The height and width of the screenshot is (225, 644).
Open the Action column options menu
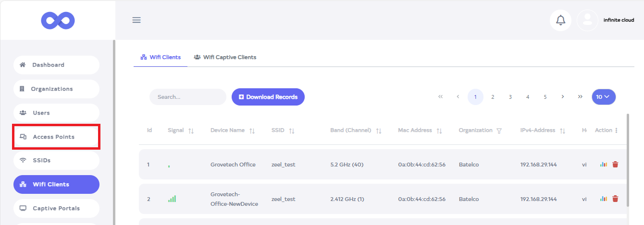(x=617, y=130)
